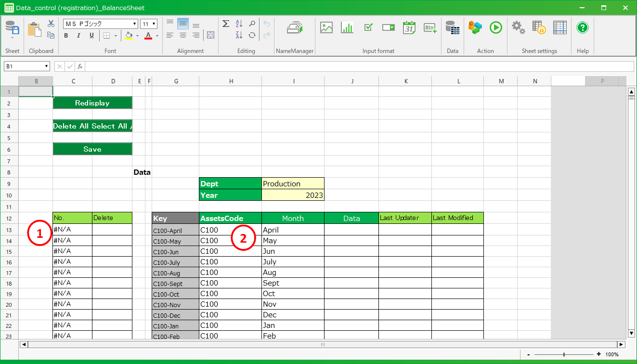Run the action with the green play icon

(495, 28)
